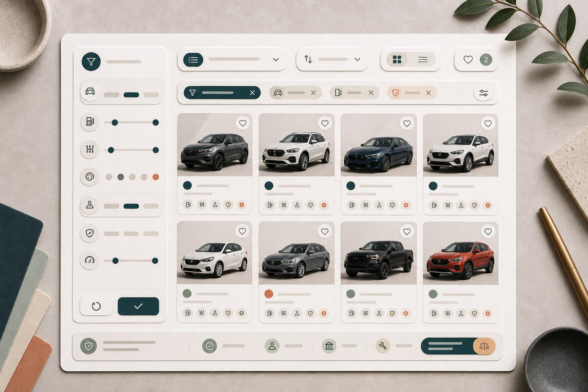Apply filters with the checkmark button

(138, 306)
